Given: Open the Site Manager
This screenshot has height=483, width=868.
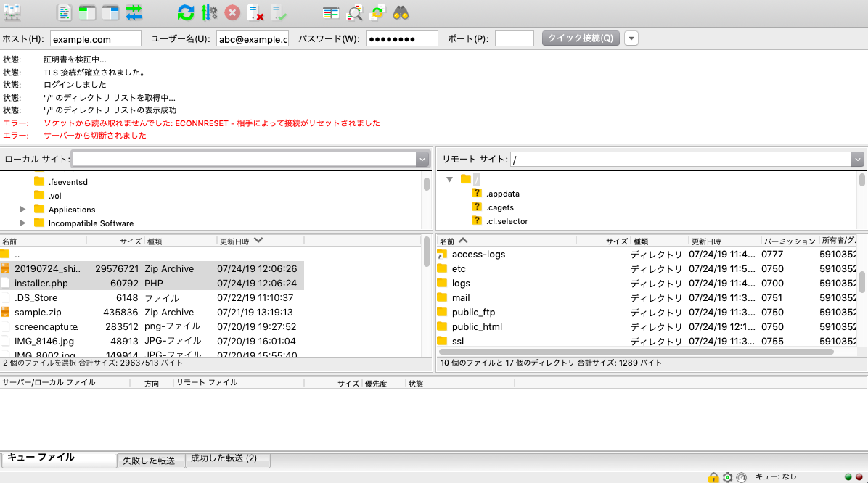Looking at the screenshot, I should (x=13, y=12).
